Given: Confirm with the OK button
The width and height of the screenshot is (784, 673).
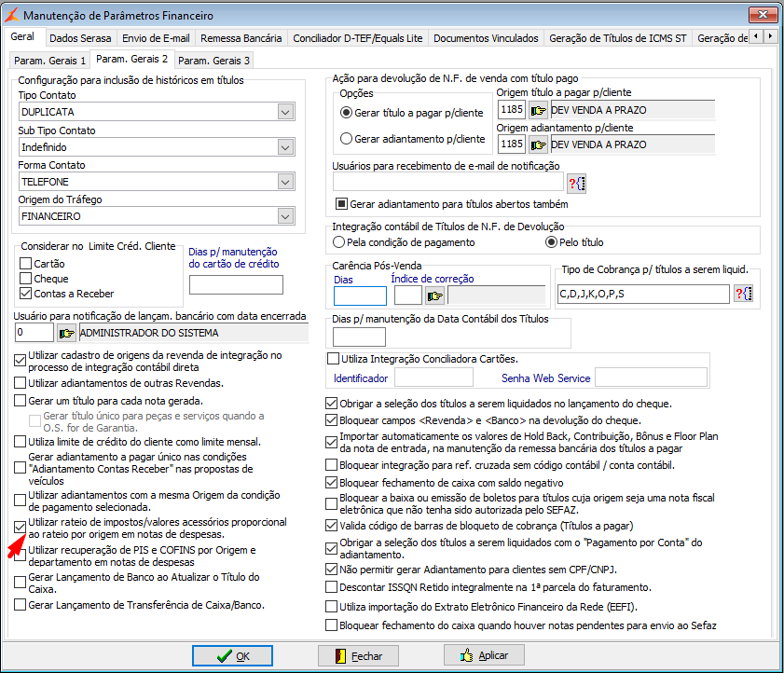Looking at the screenshot, I should coord(232,655).
